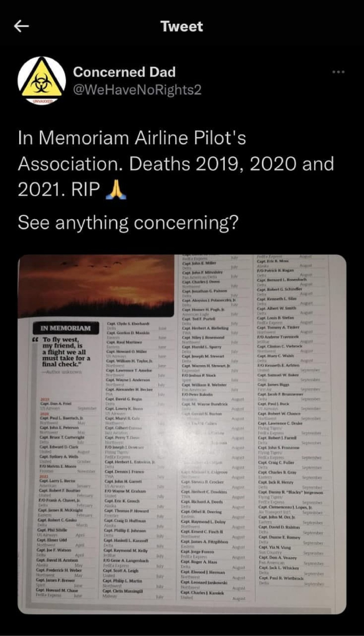This screenshot has height=636, width=364.
Task: Tap Capt. Charles J. Karolek entry in photo
Action: tap(203, 593)
